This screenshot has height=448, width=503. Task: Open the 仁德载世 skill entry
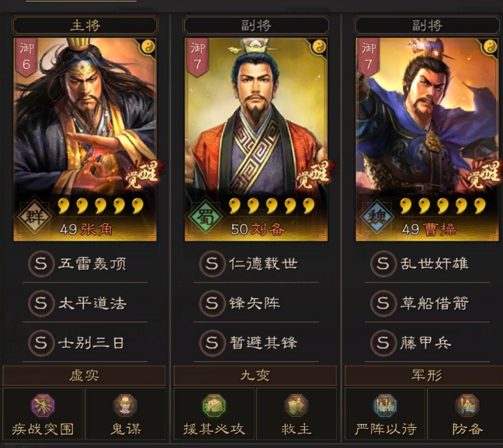click(x=256, y=264)
